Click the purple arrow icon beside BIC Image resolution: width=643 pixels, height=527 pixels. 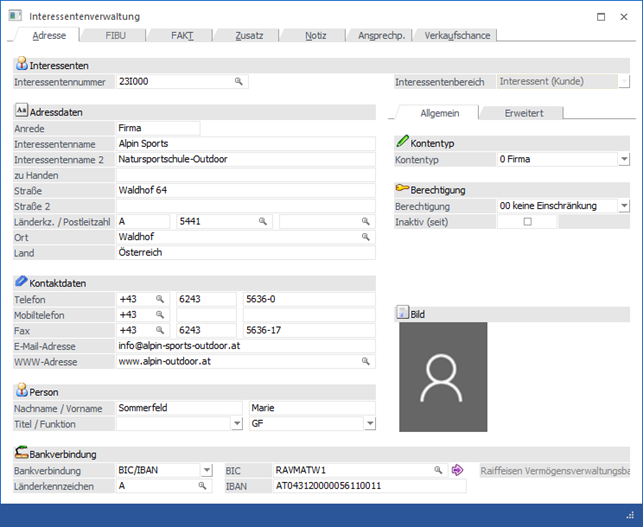click(x=458, y=469)
